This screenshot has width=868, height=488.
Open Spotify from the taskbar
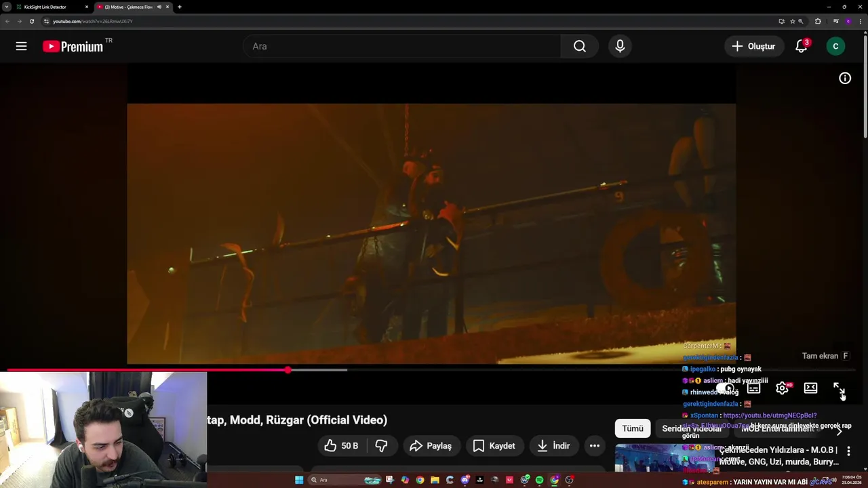(x=539, y=480)
